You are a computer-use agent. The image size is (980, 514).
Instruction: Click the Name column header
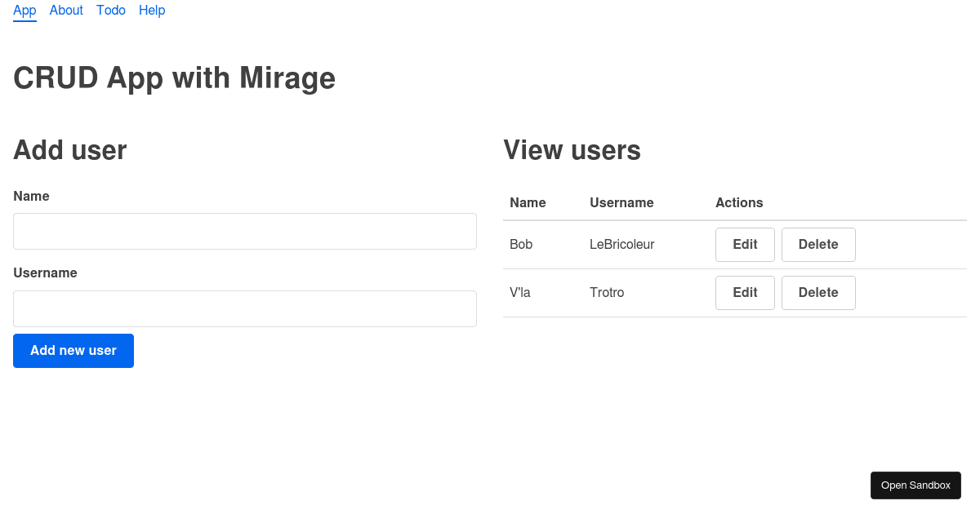click(x=528, y=202)
